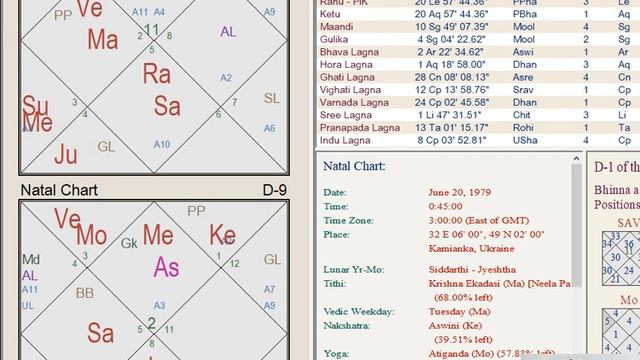This screenshot has height=360, width=640.
Task: Click Vedic Weekday value Tuesday (Ma)
Action: click(x=459, y=312)
